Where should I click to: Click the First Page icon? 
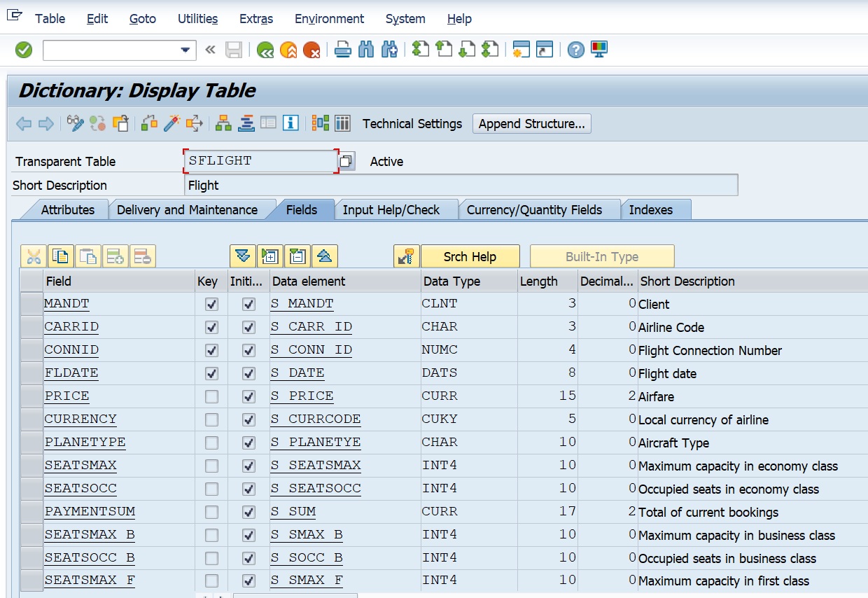coord(420,49)
